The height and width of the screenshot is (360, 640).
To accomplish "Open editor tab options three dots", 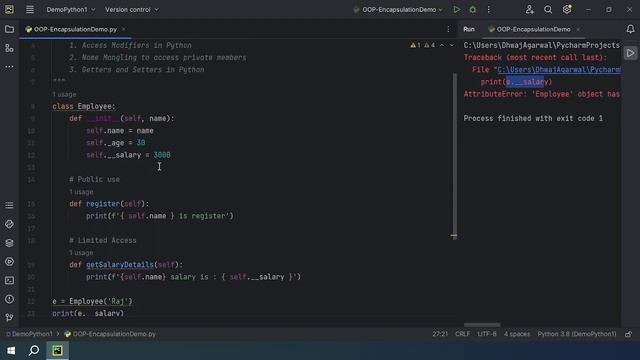I will click(x=448, y=29).
